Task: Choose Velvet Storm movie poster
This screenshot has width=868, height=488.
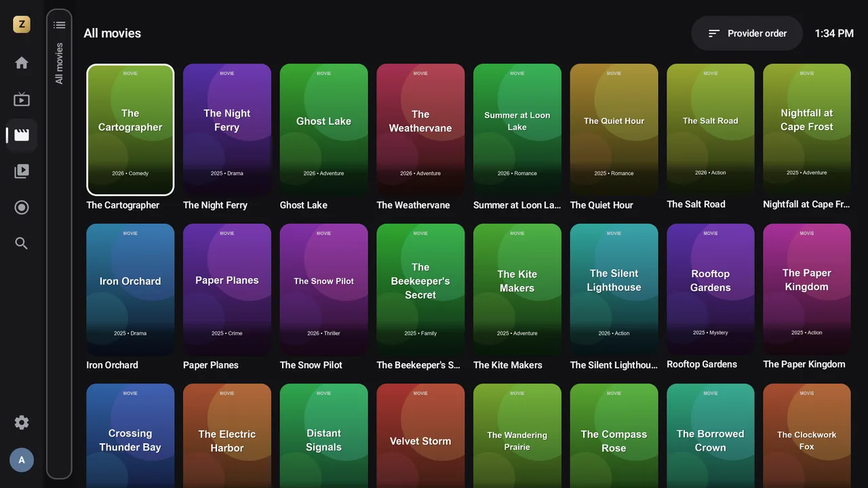Action: (x=420, y=436)
